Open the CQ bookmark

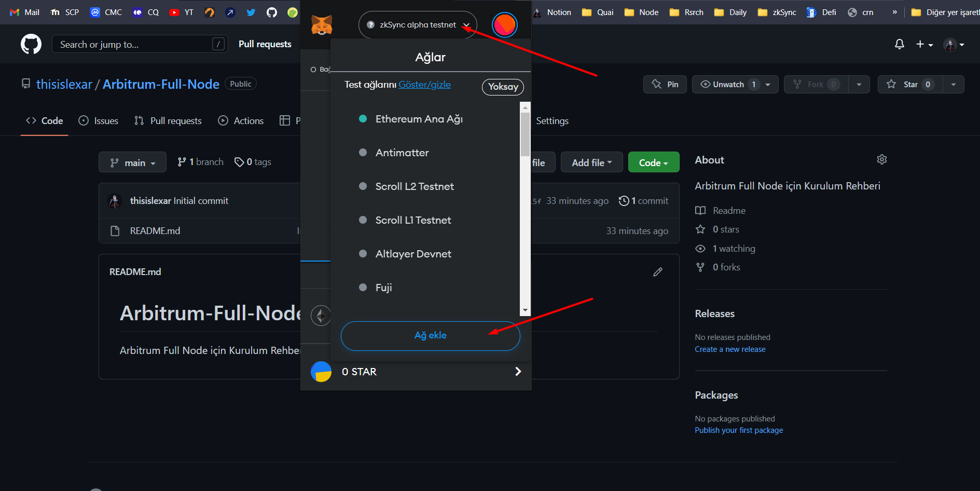[x=145, y=12]
